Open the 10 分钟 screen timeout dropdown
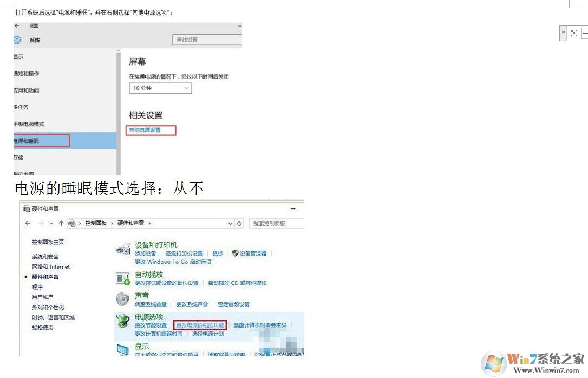 [x=160, y=88]
